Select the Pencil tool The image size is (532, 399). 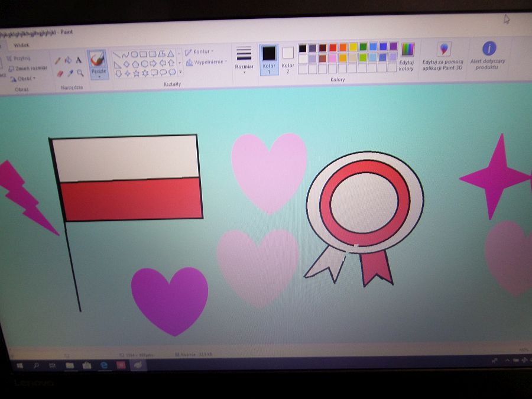pyautogui.click(x=57, y=60)
